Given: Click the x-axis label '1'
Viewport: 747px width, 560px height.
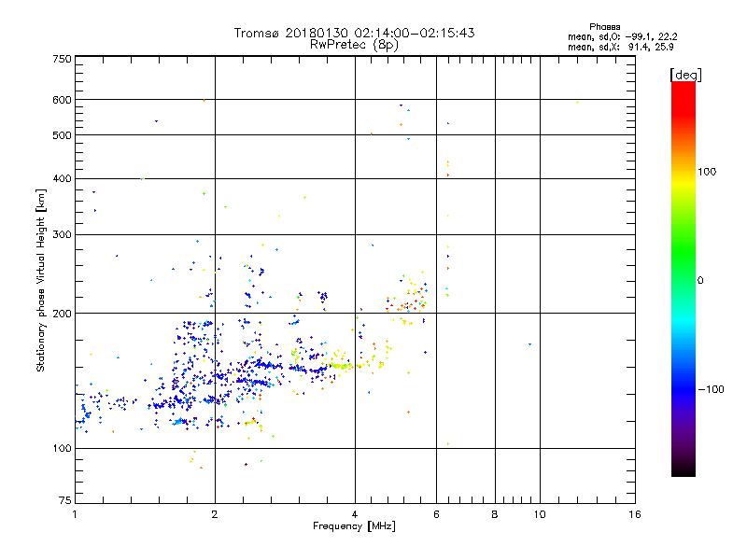Looking at the screenshot, I should [x=75, y=514].
